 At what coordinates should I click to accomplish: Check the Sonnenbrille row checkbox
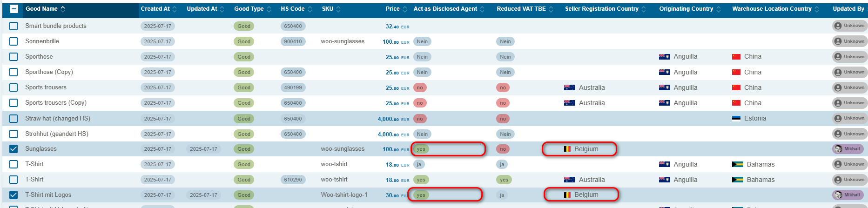tap(14, 41)
